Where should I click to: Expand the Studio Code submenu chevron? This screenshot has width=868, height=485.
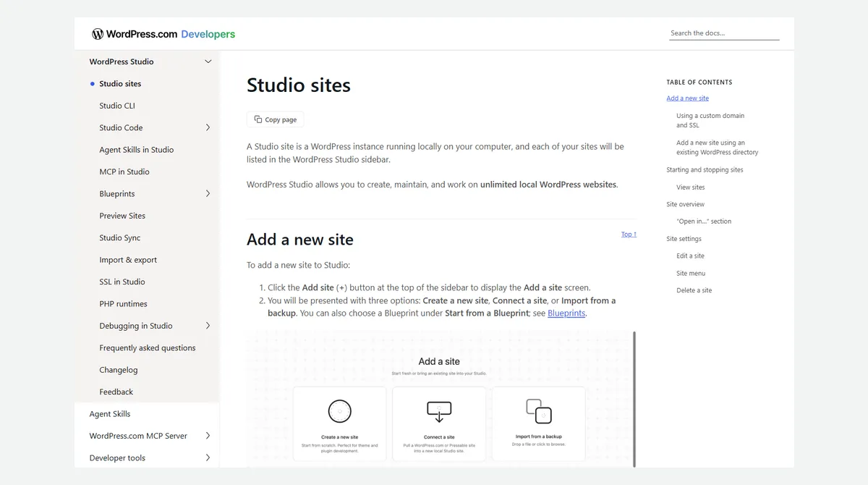point(208,127)
